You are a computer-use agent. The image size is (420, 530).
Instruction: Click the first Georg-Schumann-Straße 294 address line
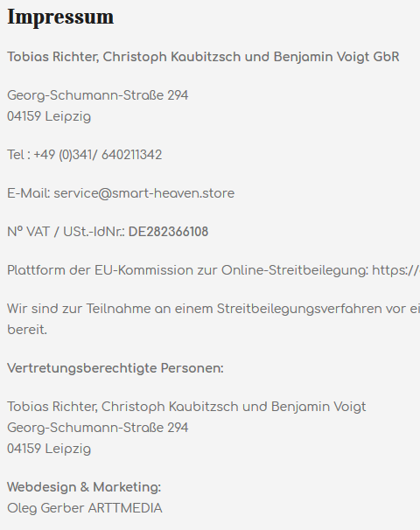tap(98, 95)
